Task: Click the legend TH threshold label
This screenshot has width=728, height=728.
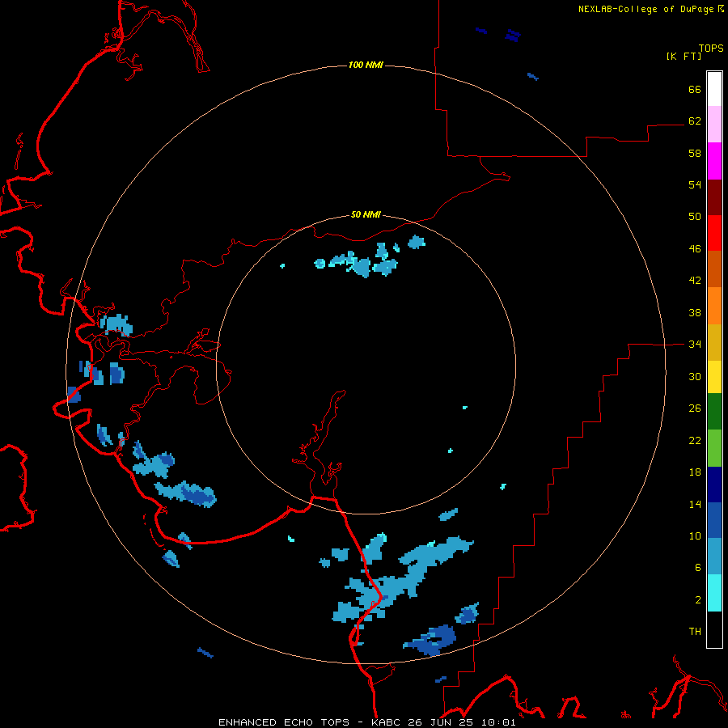Action: [695, 632]
